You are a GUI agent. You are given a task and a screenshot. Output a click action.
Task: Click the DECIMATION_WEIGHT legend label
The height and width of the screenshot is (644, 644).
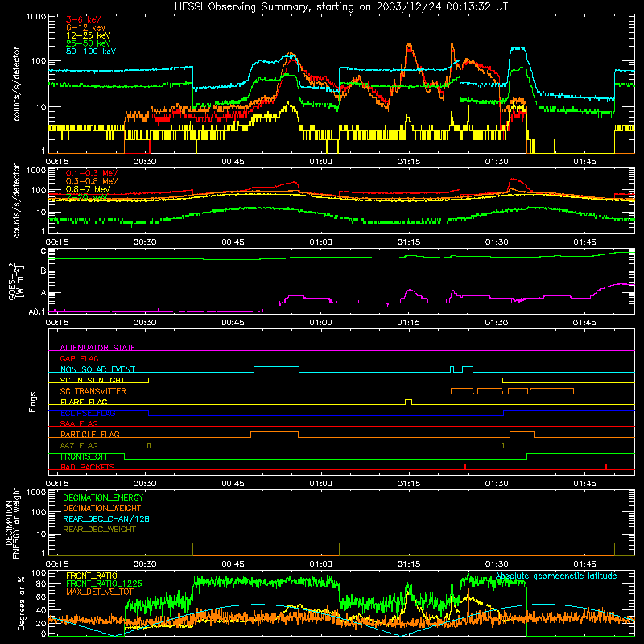pos(102,508)
